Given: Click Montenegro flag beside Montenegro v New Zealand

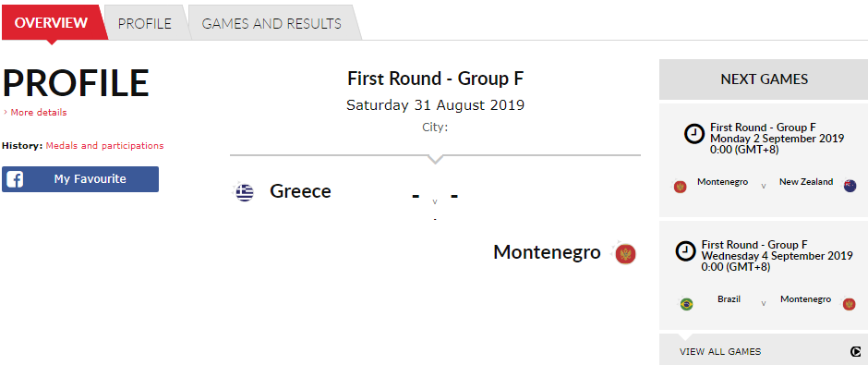Looking at the screenshot, I should (680, 187).
